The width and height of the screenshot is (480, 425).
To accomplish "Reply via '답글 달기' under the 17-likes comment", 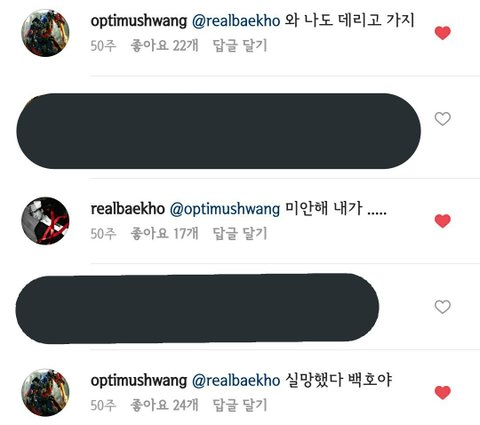I will [x=240, y=233].
